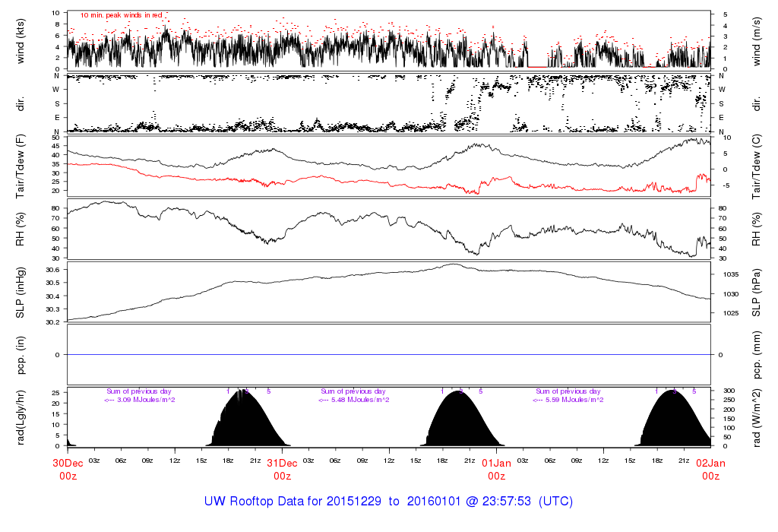Click the 'rad (W/m^2)' axis label

click(756, 416)
